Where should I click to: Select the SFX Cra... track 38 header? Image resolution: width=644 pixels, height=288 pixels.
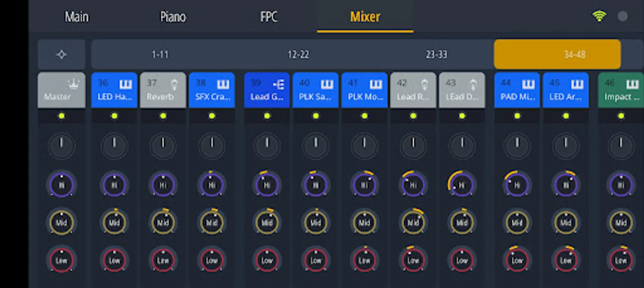coord(212,90)
